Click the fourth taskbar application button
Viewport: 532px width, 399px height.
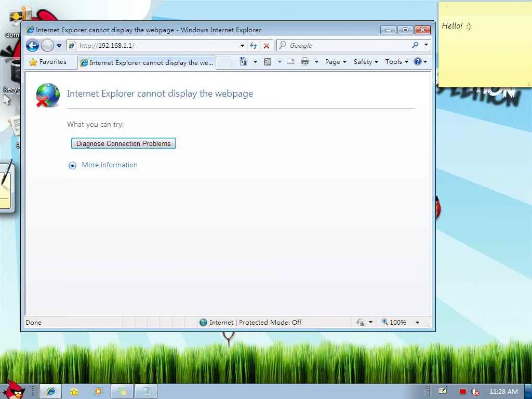pos(122,392)
